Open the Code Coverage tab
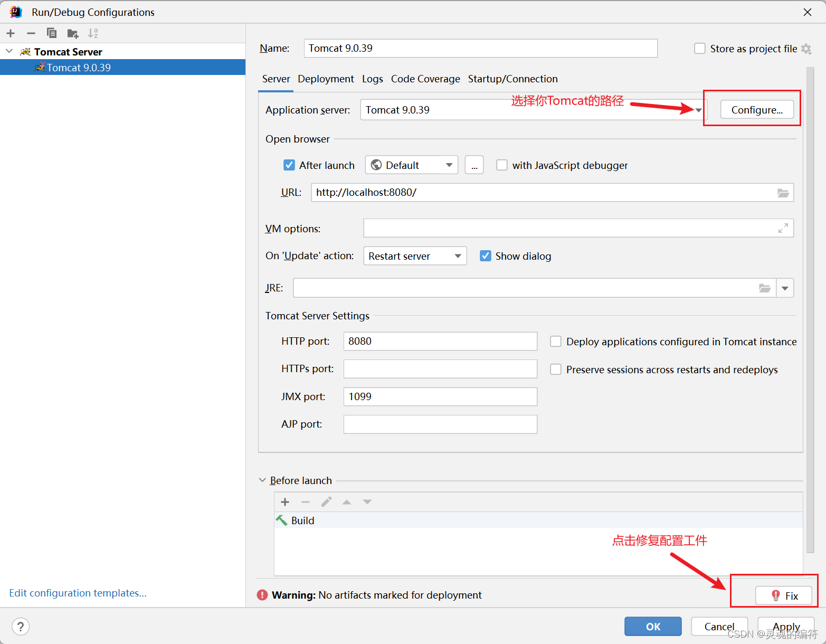 (425, 79)
